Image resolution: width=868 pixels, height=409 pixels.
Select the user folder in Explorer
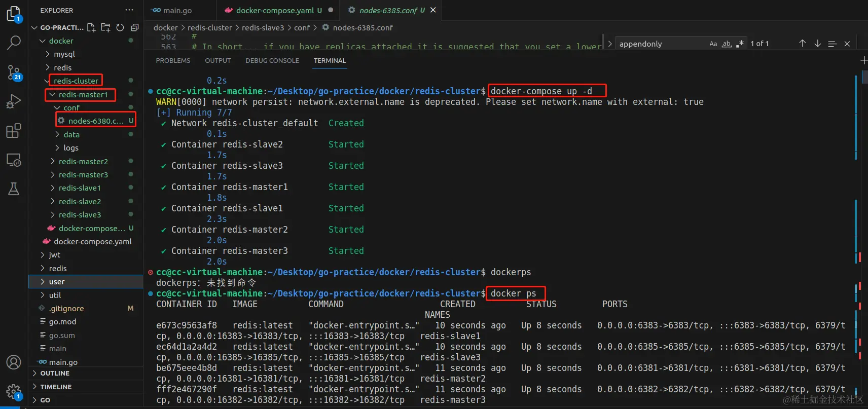[86, 282]
